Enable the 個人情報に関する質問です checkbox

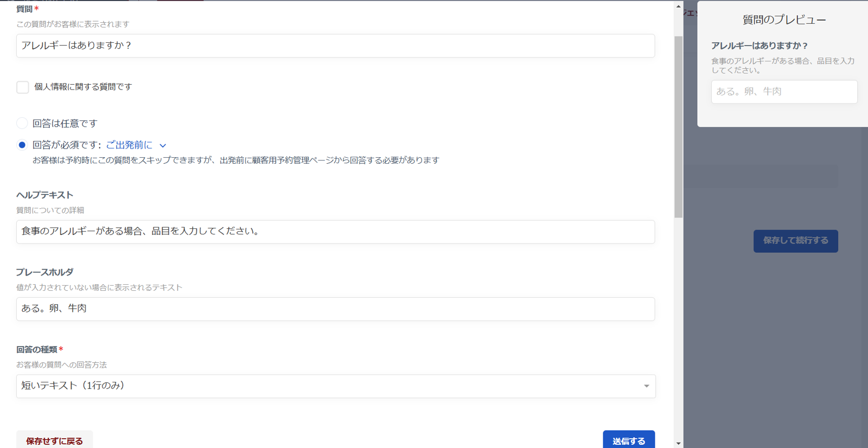point(23,87)
